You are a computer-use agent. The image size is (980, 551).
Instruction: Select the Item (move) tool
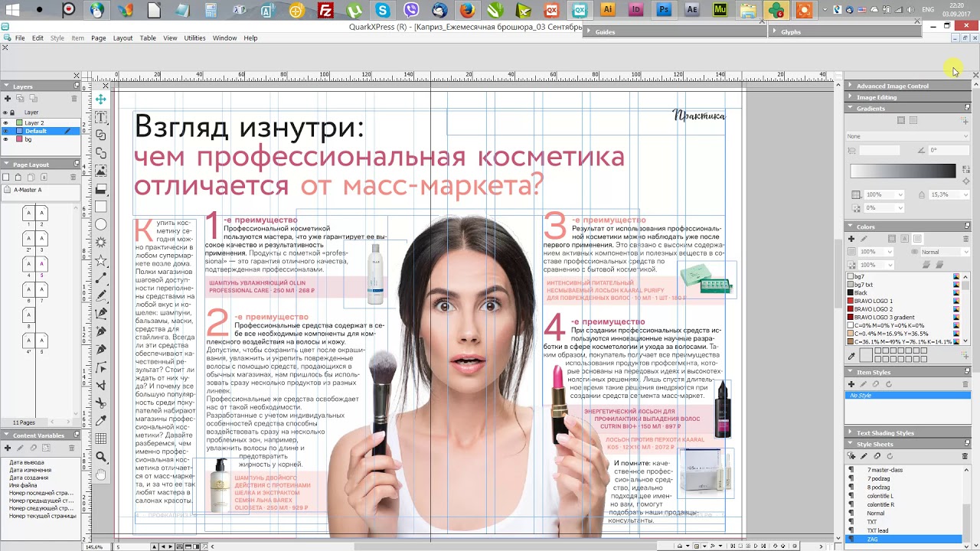coord(101,99)
